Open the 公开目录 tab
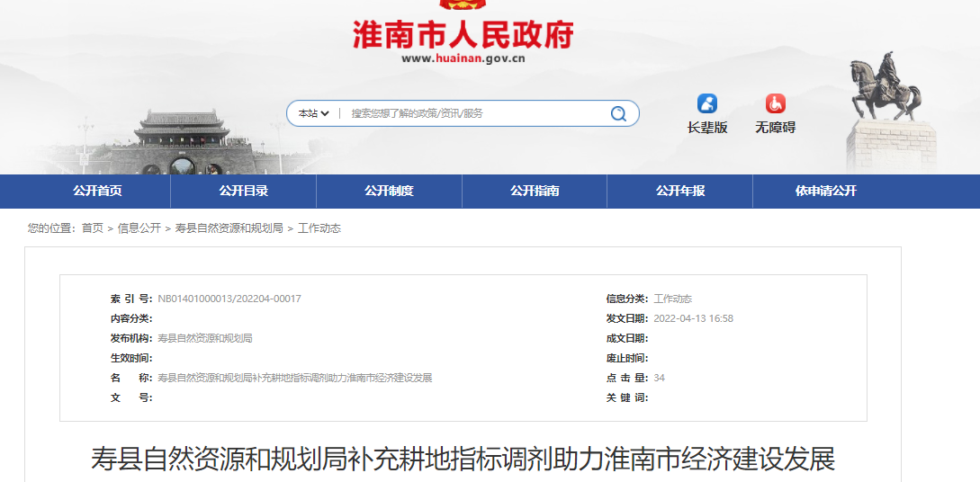This screenshot has height=482, width=980. point(243,191)
